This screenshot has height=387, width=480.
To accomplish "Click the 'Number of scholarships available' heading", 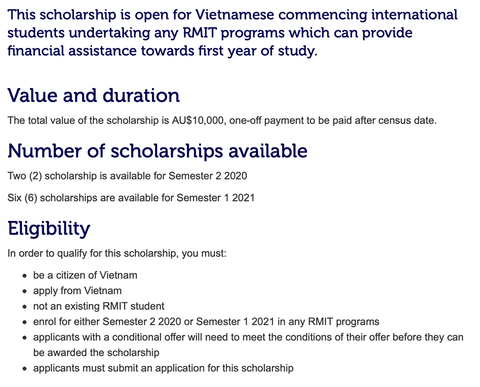I will pyautogui.click(x=157, y=151).
